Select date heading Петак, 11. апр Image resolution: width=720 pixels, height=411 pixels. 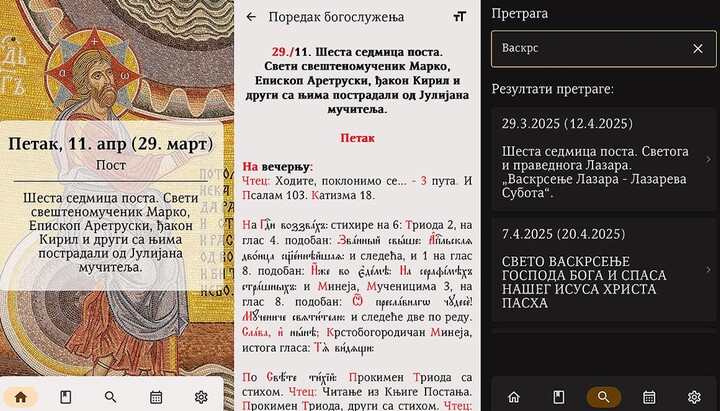click(111, 144)
